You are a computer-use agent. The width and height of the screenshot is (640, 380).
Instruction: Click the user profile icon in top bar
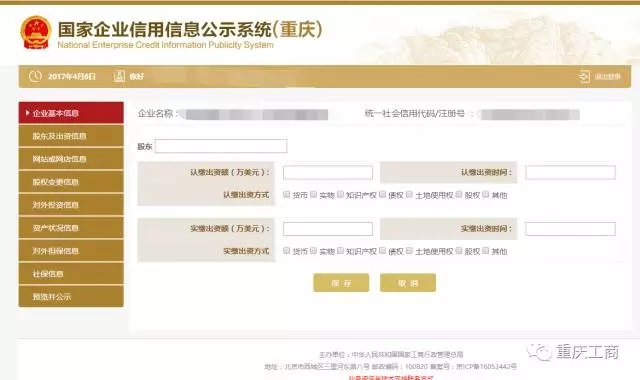click(x=119, y=76)
